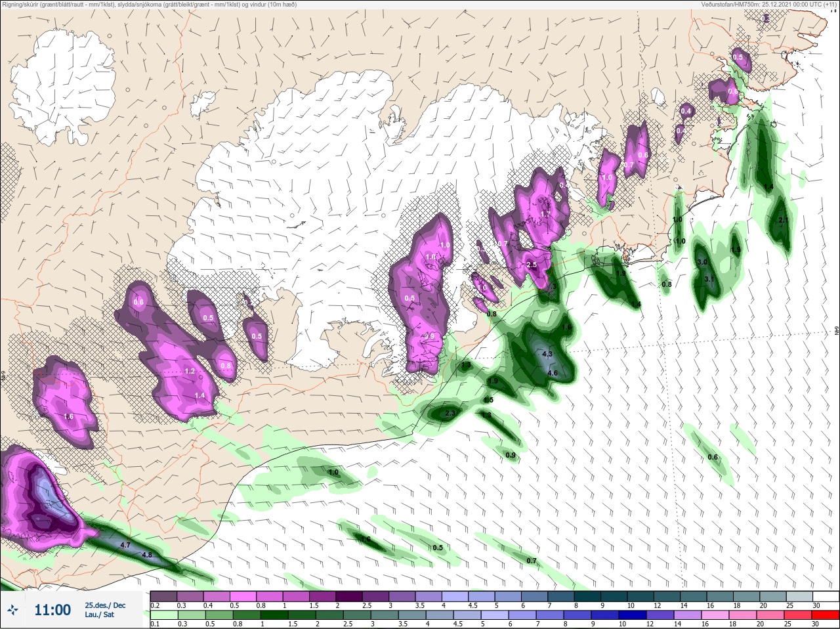Image resolution: width=840 pixels, height=629 pixels.
Task: Click the 3.1 rain value on the map
Action: (709, 279)
